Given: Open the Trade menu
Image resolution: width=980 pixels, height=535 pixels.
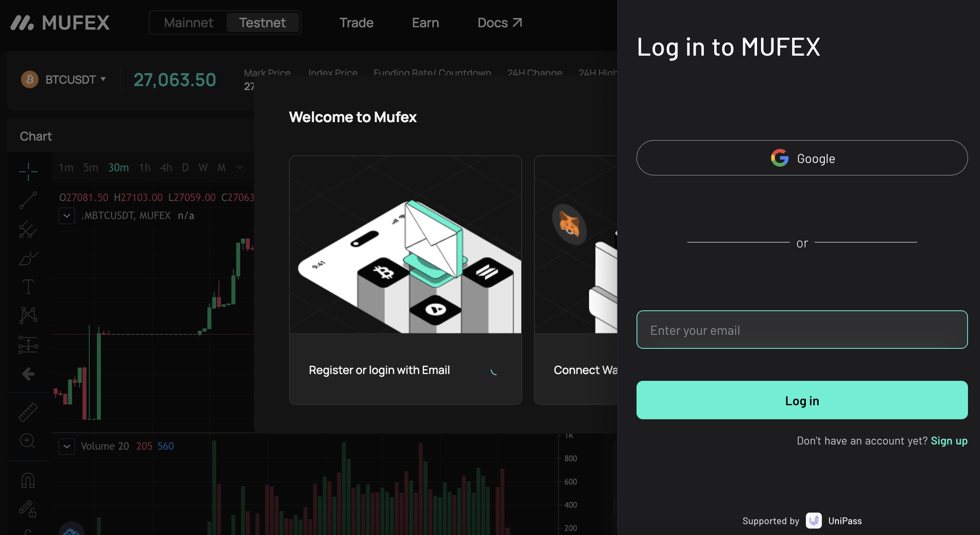Looking at the screenshot, I should [x=356, y=23].
